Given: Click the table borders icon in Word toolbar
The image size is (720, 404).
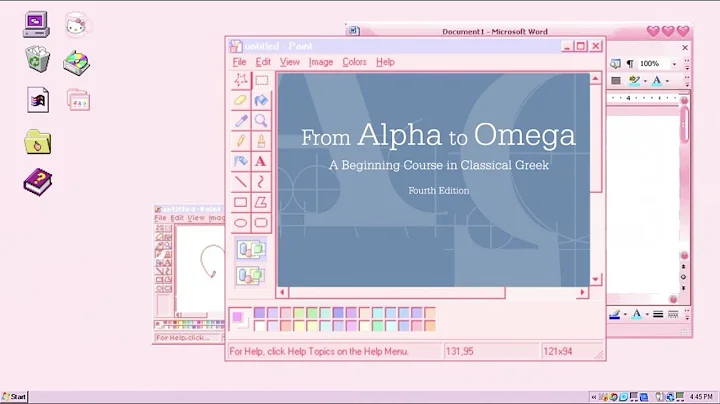Looking at the screenshot, I should [x=616, y=81].
